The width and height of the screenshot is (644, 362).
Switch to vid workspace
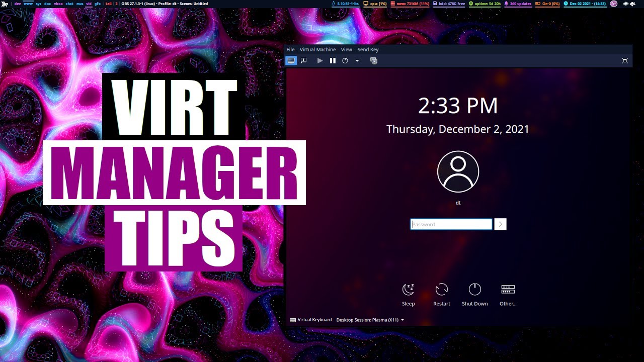(x=89, y=4)
